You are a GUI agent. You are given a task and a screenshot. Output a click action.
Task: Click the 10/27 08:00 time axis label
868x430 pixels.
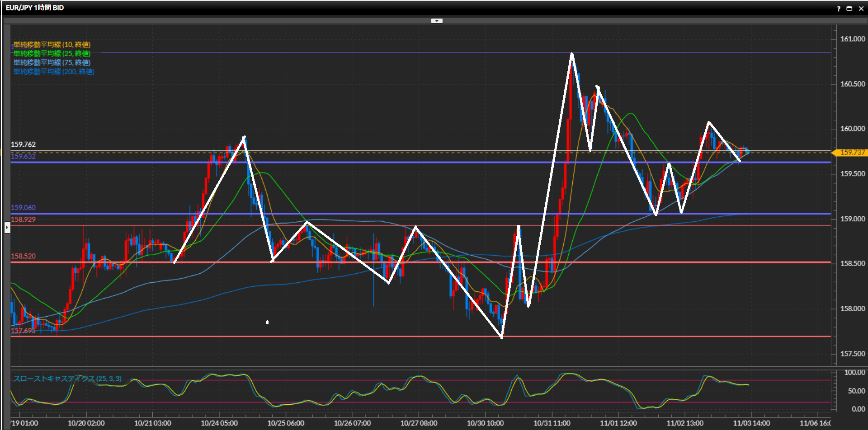pos(419,423)
